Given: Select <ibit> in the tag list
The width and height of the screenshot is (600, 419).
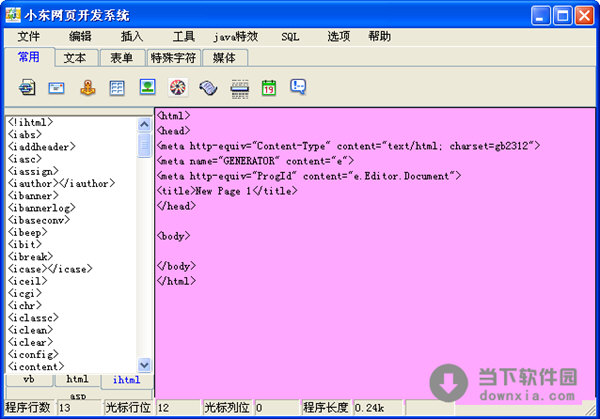Looking at the screenshot, I should 25,245.
